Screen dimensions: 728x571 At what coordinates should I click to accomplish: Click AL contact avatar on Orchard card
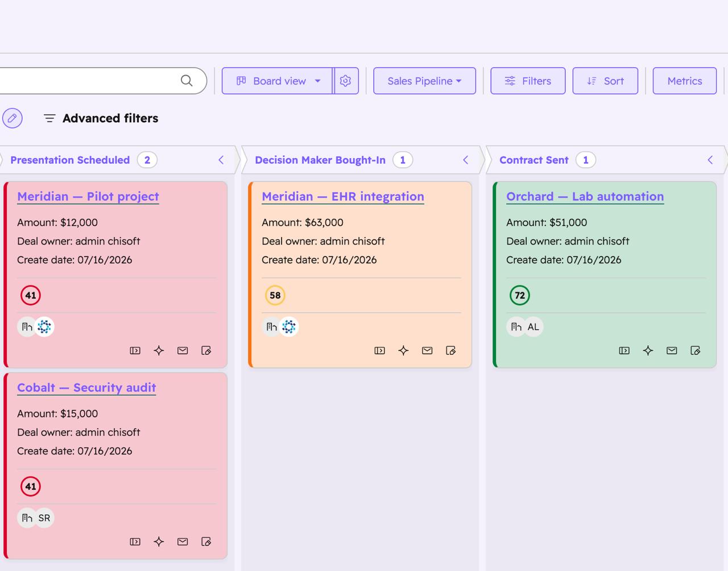pyautogui.click(x=533, y=326)
